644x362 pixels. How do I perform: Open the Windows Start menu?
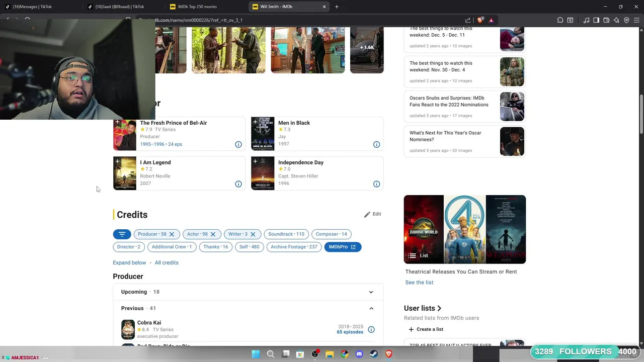[256, 354]
